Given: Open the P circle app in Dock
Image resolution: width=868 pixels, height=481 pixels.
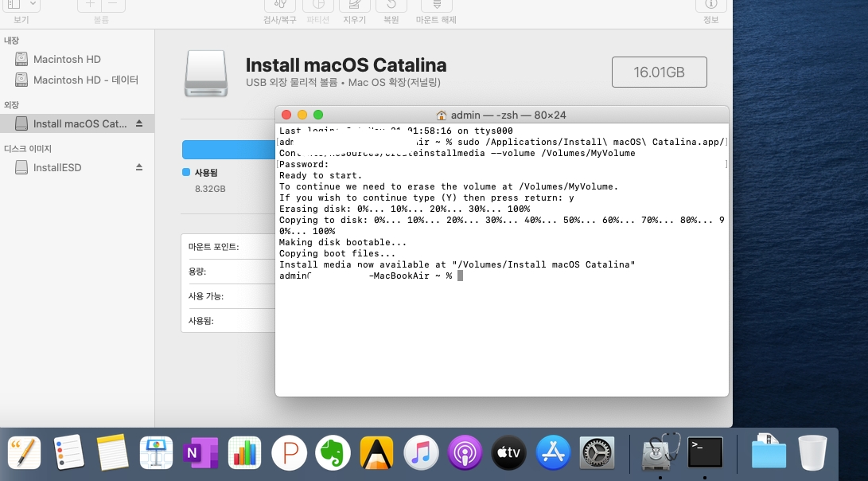Looking at the screenshot, I should 289,452.
